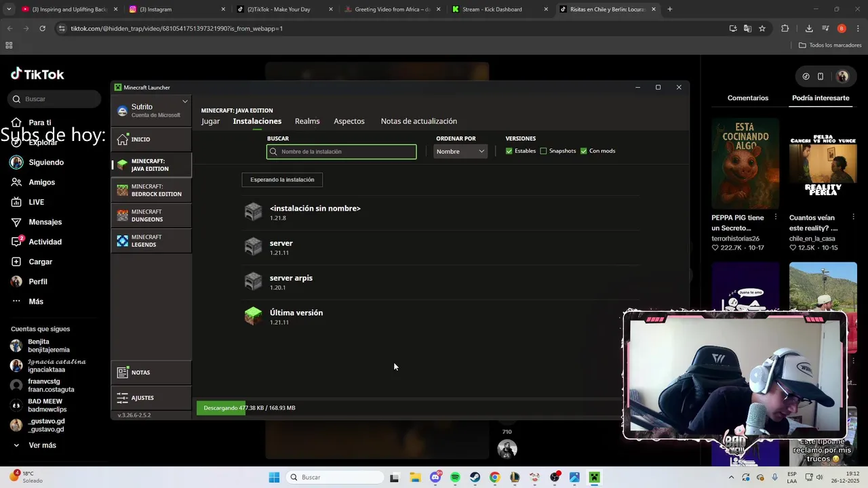Open Ajustes in the launcher sidebar

(x=151, y=398)
